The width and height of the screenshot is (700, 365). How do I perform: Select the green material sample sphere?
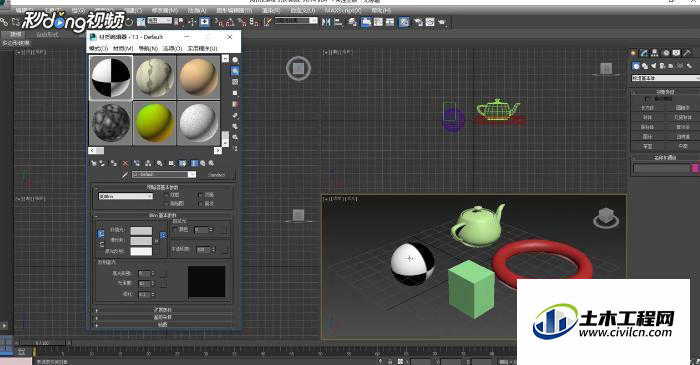tap(154, 123)
